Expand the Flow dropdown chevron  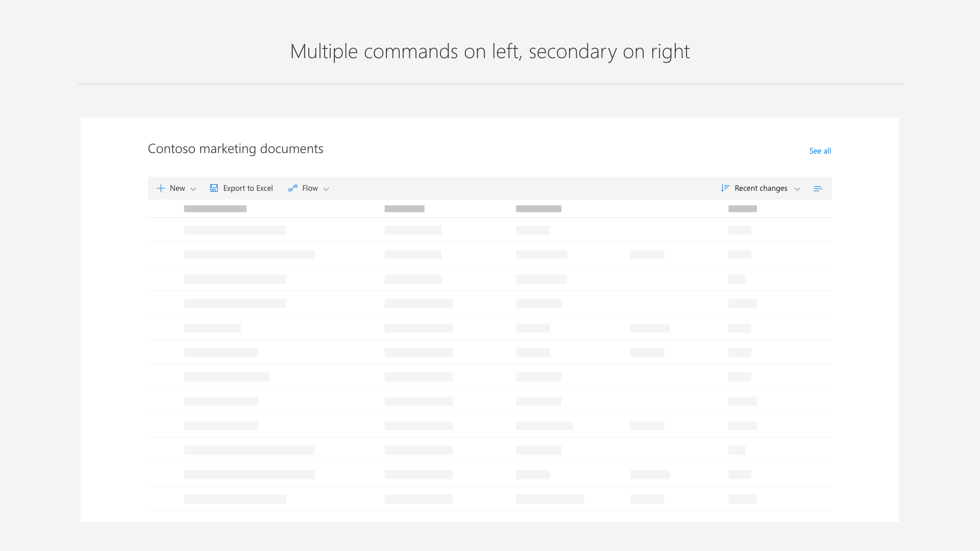[x=326, y=189]
